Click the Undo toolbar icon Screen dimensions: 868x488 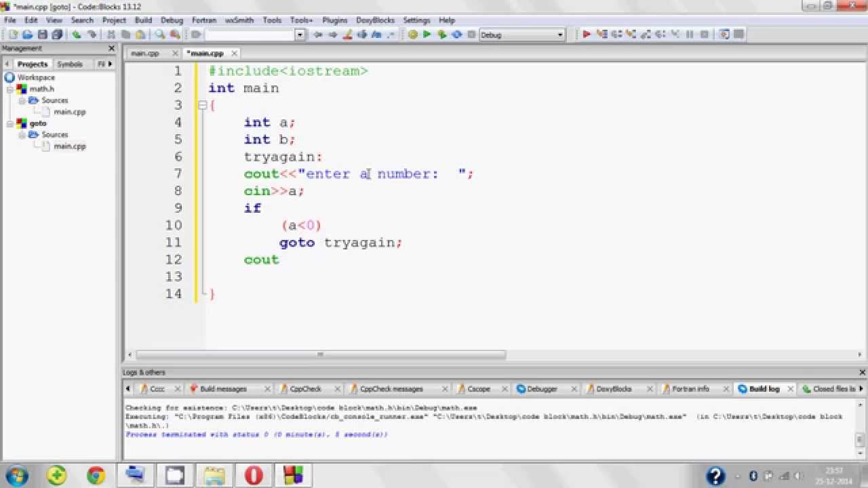[x=77, y=35]
